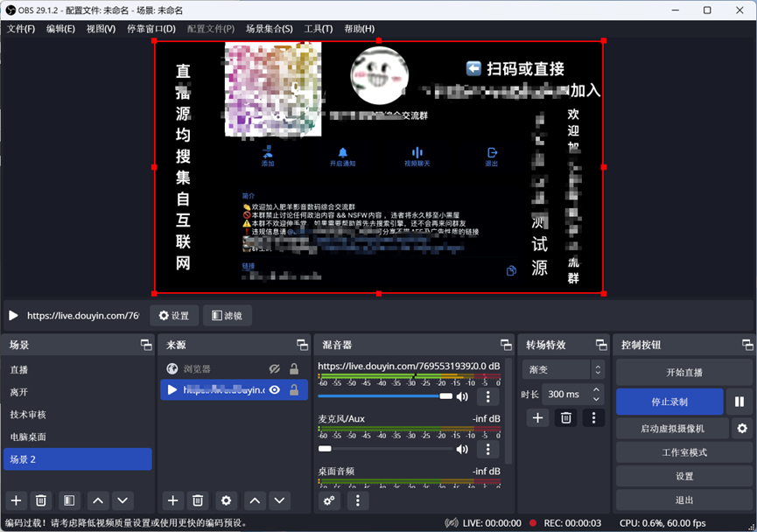757x532 pixels.
Task: Undock the 混音器 panel
Action: pos(506,345)
